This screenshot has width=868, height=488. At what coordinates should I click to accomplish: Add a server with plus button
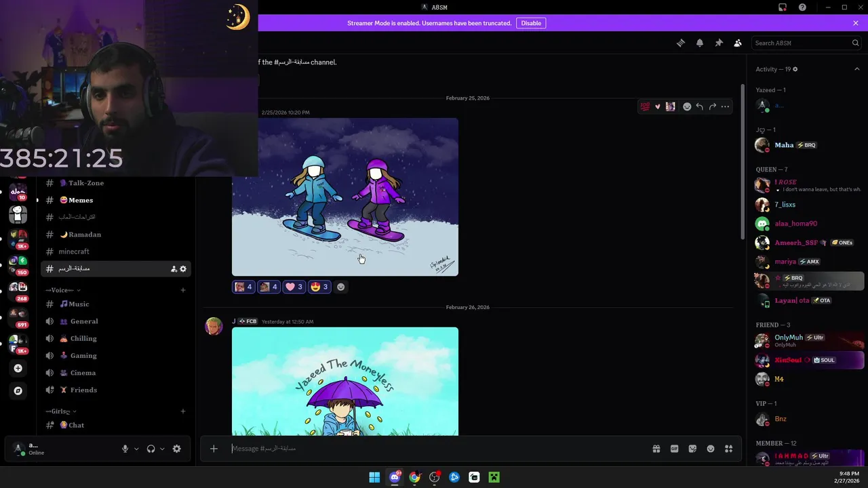pyautogui.click(x=18, y=369)
